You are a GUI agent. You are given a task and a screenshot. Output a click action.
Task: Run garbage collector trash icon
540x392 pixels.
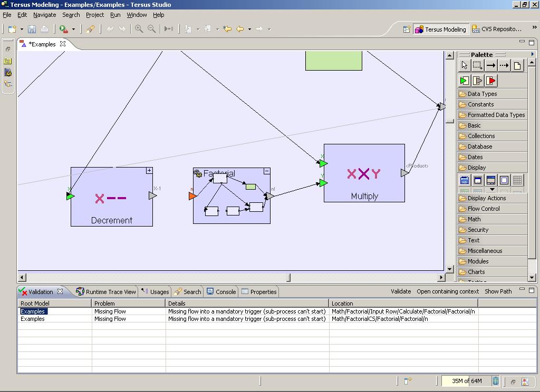(x=496, y=381)
